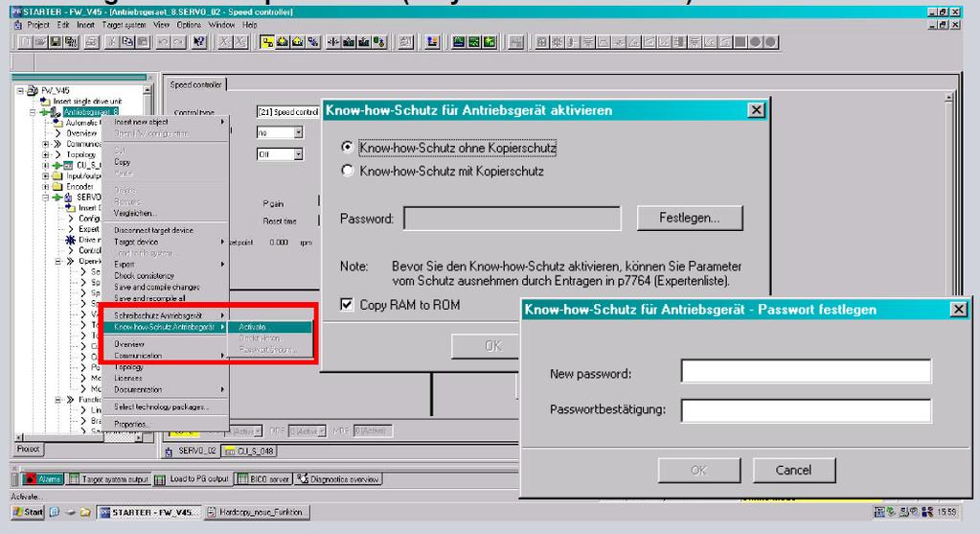Screen dimensions: 980x534
Task: Click the control panel icon in toolbar
Action: point(431,42)
